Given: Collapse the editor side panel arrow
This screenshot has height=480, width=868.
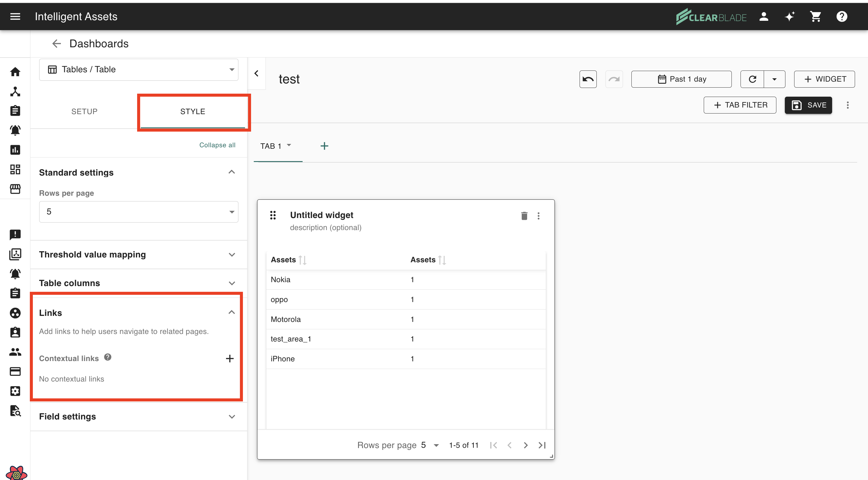Looking at the screenshot, I should pos(256,73).
